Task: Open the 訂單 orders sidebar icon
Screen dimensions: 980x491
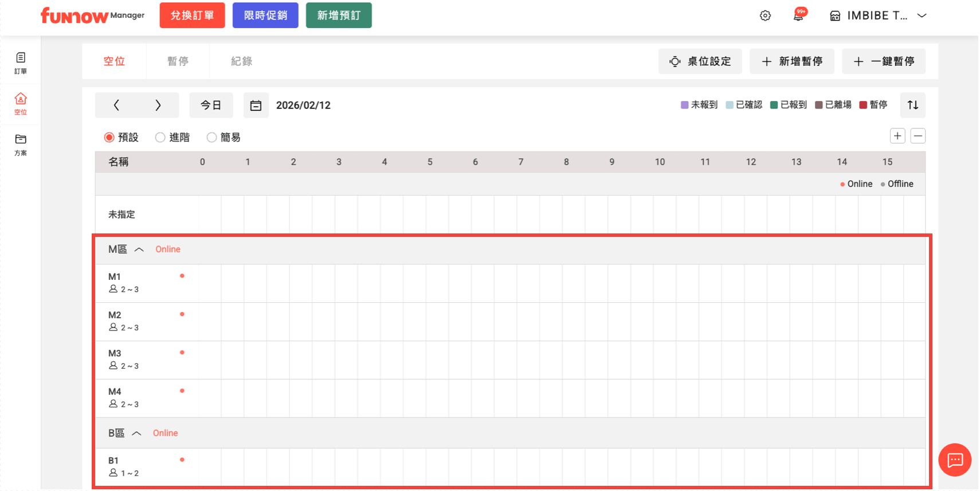Action: [x=21, y=63]
